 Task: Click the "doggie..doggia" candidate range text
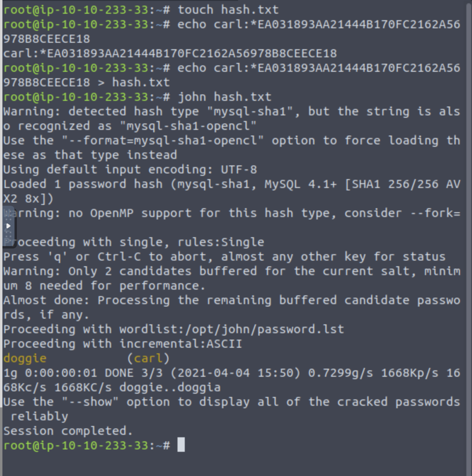click(170, 387)
